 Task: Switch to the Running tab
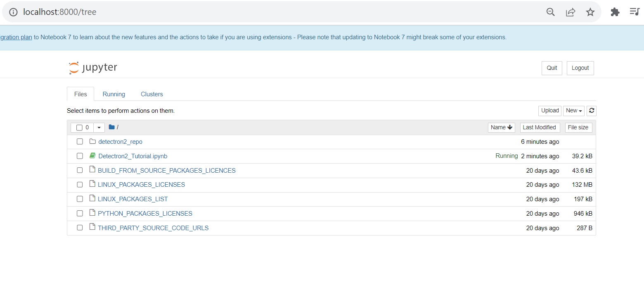114,94
